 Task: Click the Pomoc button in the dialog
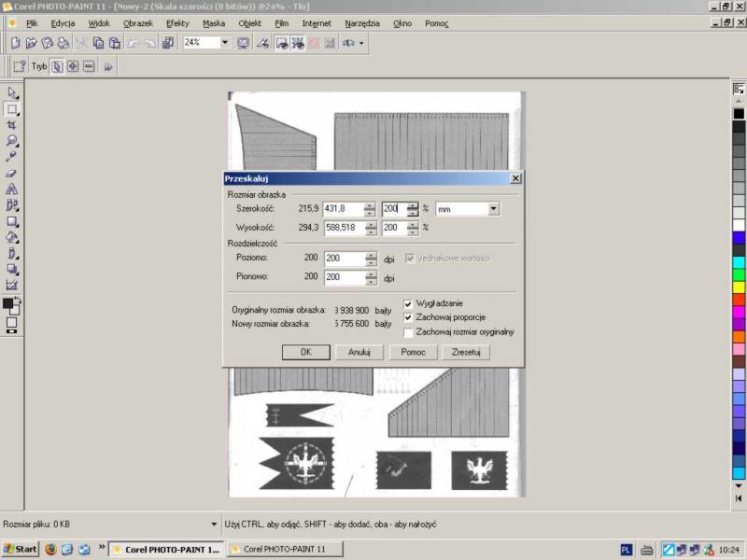click(x=413, y=353)
